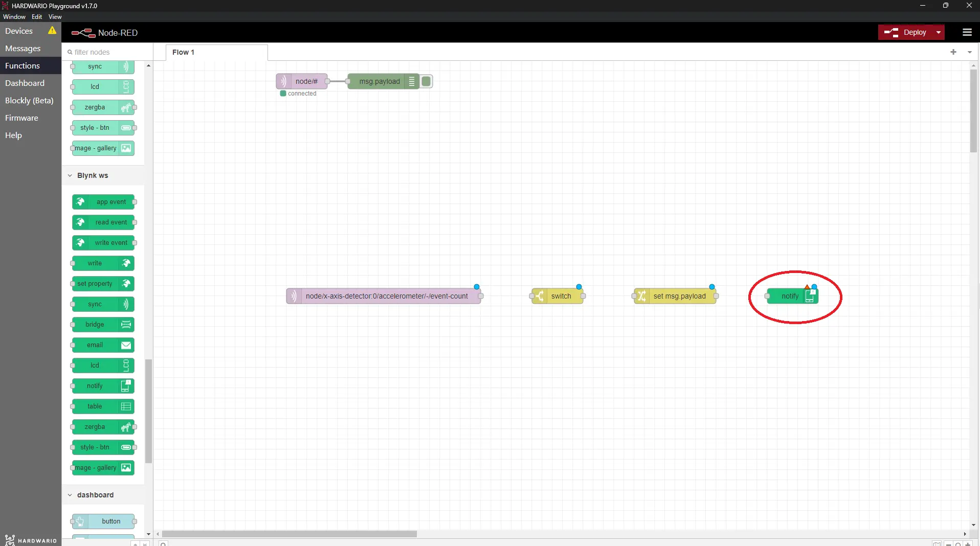Select the read event palette node
The image size is (980, 546).
103,222
